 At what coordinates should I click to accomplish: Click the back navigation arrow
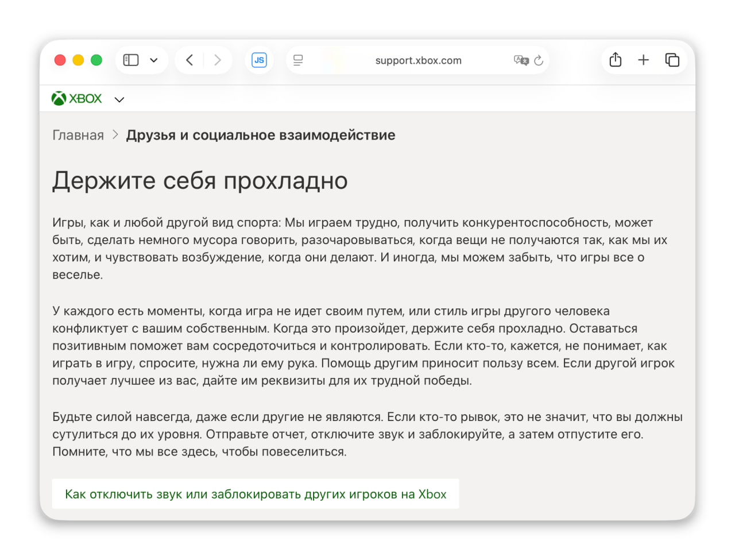[x=189, y=60]
